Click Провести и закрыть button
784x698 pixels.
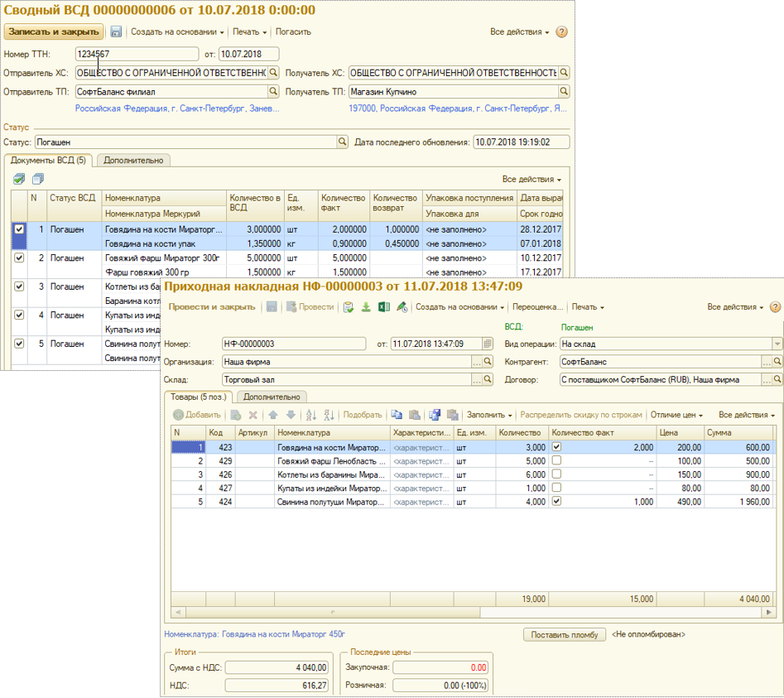tap(211, 307)
